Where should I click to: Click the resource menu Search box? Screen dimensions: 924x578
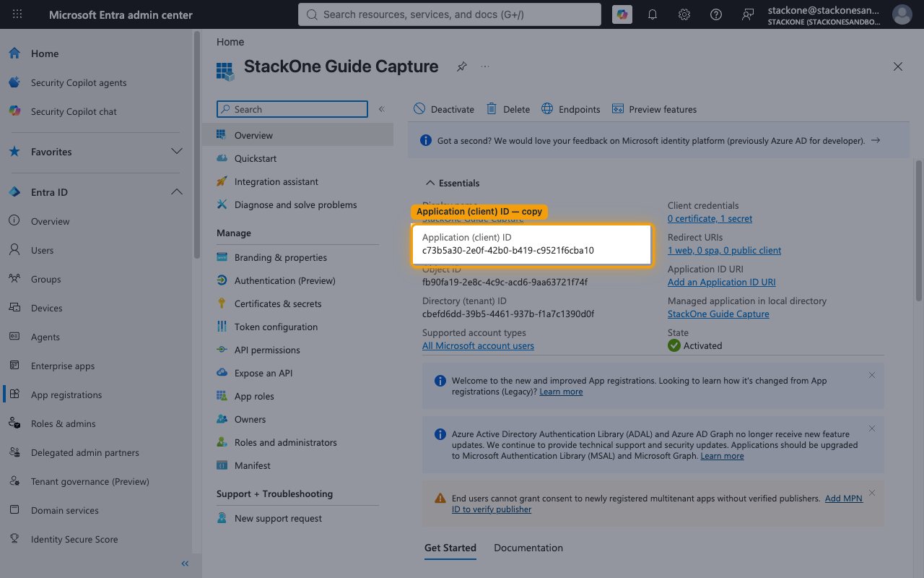pos(292,109)
